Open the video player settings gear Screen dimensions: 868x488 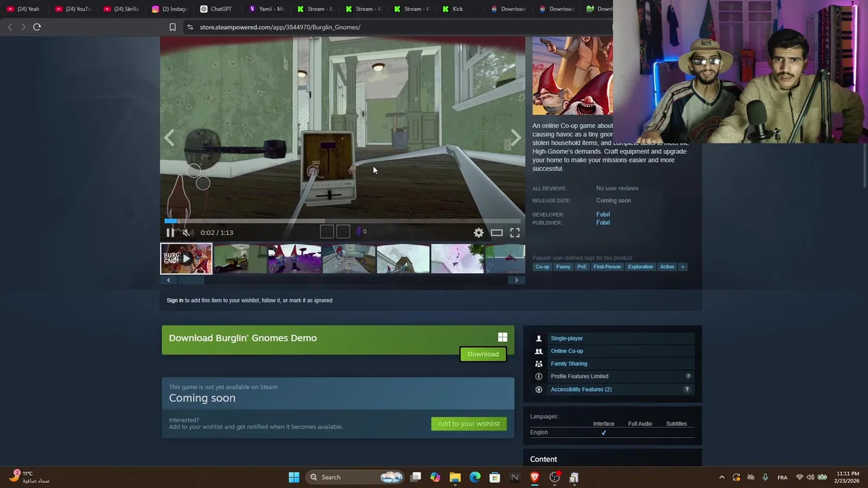coord(479,232)
